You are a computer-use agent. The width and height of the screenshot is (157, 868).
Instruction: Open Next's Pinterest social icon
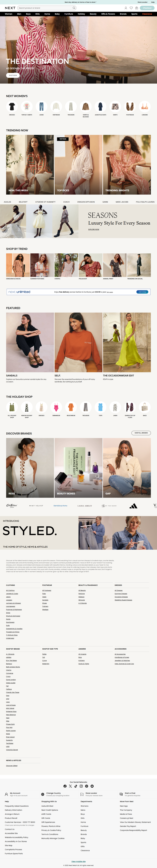(x=86, y=786)
